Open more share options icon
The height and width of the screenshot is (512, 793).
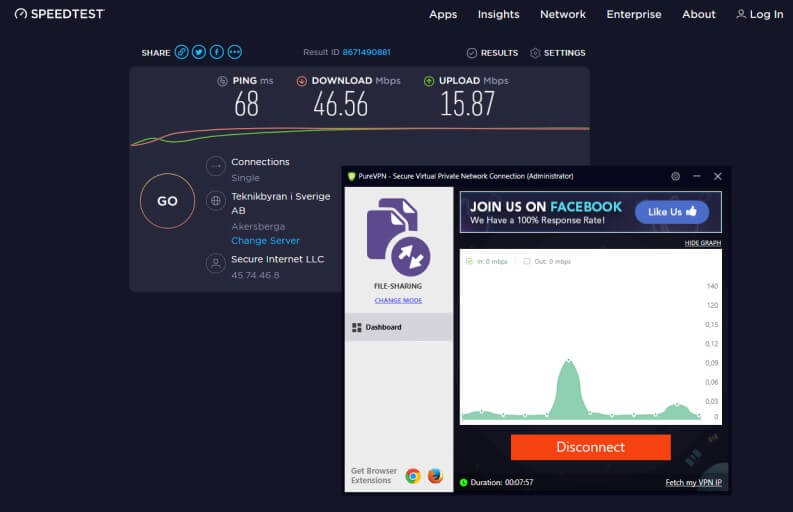pos(235,52)
